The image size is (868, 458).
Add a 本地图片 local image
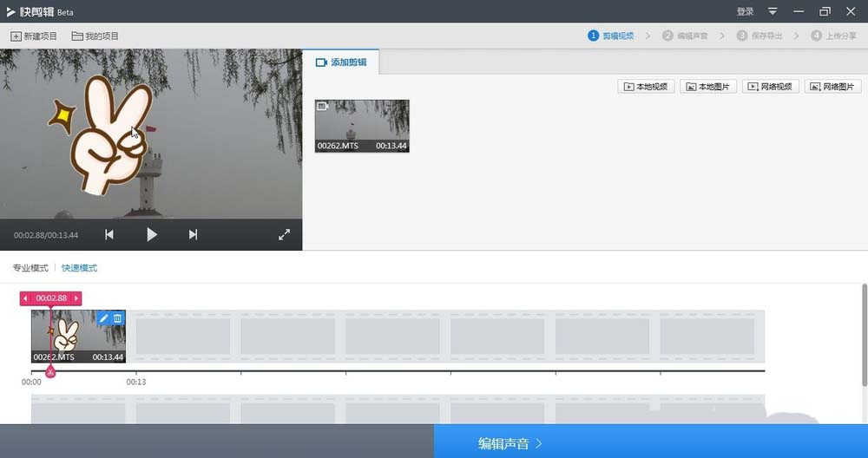point(708,86)
